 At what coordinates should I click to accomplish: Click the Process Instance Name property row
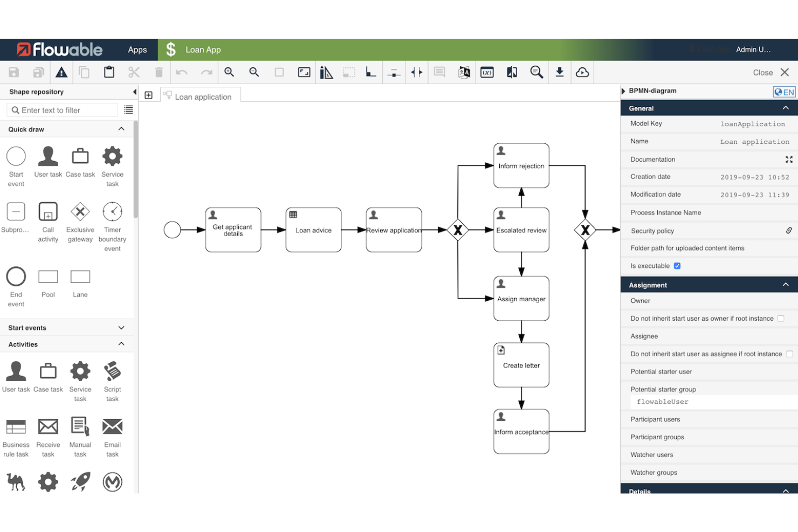(x=709, y=212)
